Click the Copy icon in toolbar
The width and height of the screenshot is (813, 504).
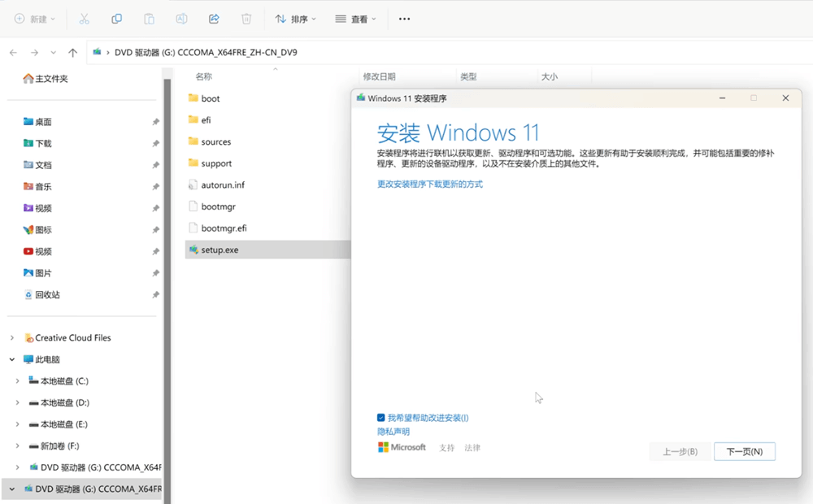[x=117, y=19]
